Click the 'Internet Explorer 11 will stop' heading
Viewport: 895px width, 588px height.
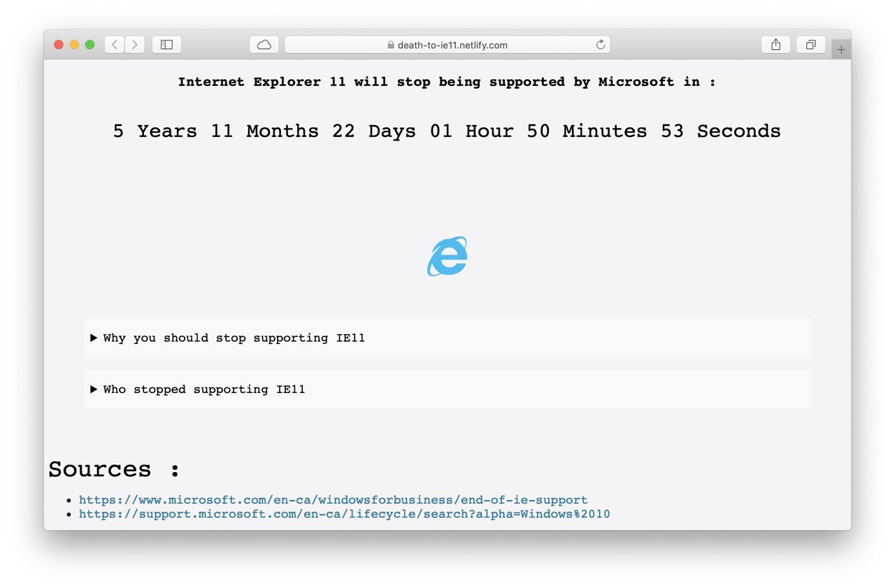click(447, 82)
